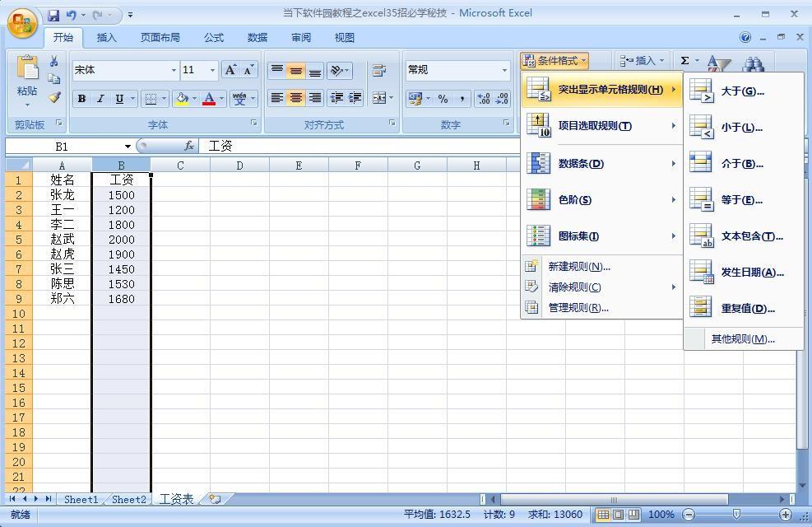
Task: Click the Save icon in quick access toolbar
Action: point(53,15)
